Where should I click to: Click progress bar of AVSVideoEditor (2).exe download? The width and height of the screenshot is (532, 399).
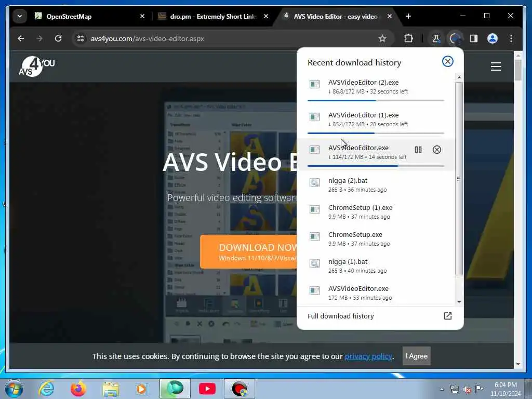376,100
